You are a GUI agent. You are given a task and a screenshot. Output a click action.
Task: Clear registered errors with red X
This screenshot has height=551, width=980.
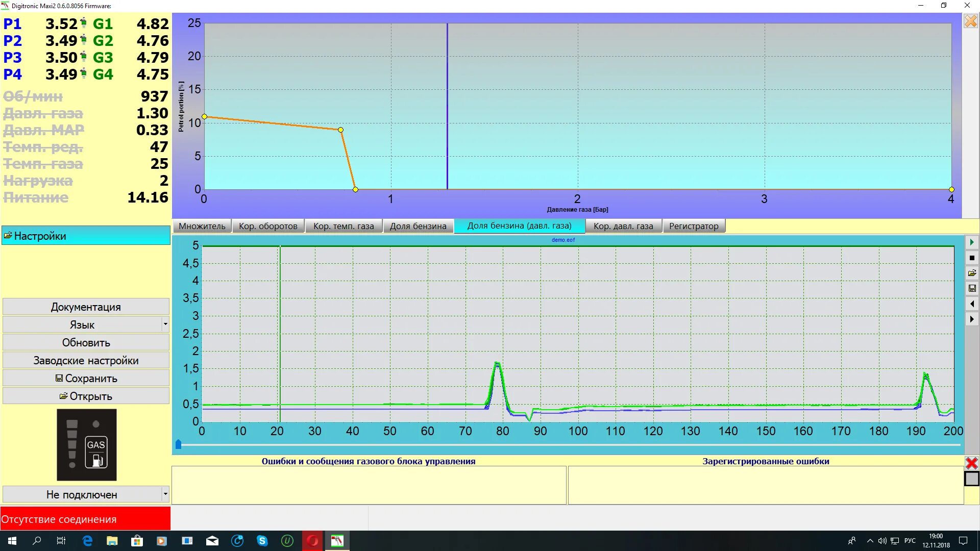971,463
